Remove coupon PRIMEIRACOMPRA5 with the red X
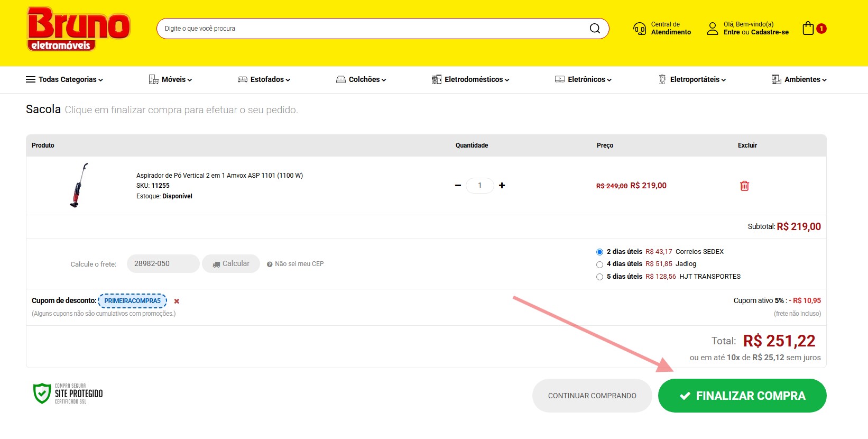The height and width of the screenshot is (439, 868). pos(177,301)
